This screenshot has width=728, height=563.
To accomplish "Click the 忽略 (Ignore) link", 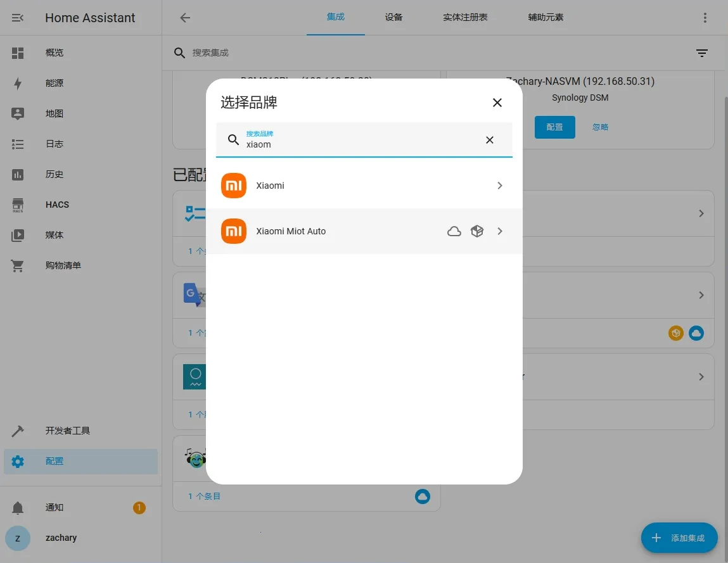I will (599, 127).
